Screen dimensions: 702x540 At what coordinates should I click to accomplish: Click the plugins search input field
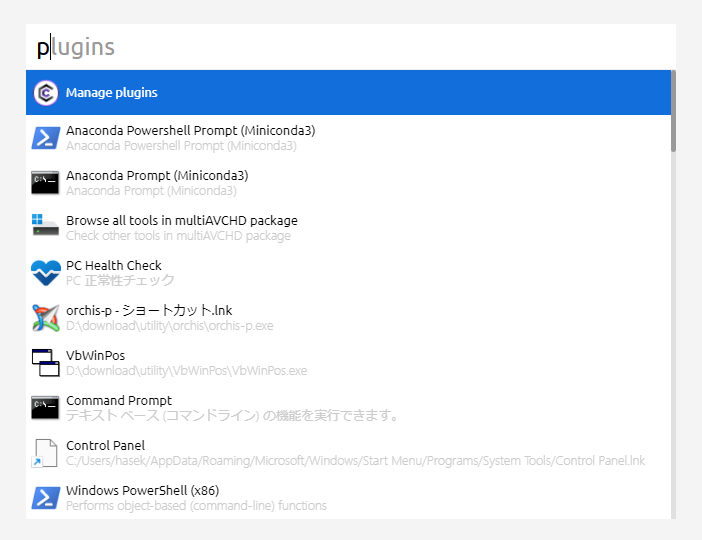(351, 47)
